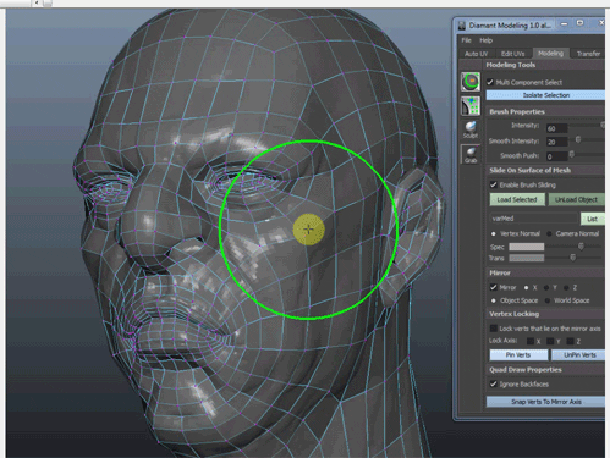This screenshot has height=458, width=610.
Task: Select the green circular brush tool icon
Action: [x=470, y=82]
